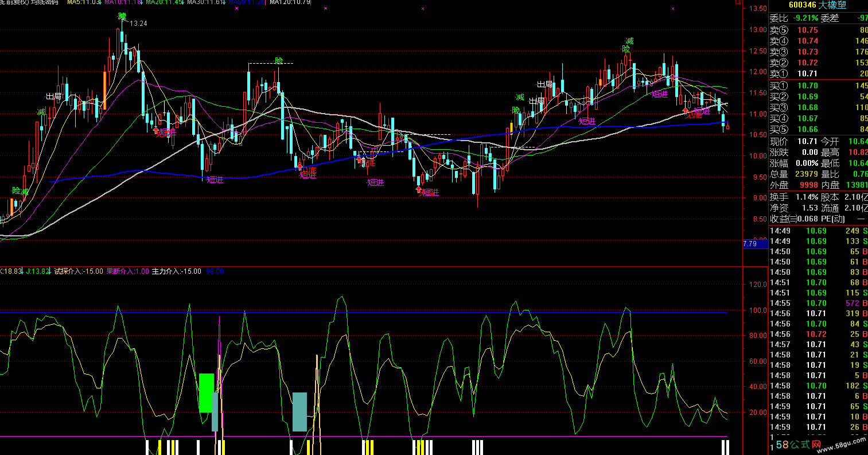Select the 买① bid price 10.70
Viewport: 868px width, 455px height.
pos(807,86)
